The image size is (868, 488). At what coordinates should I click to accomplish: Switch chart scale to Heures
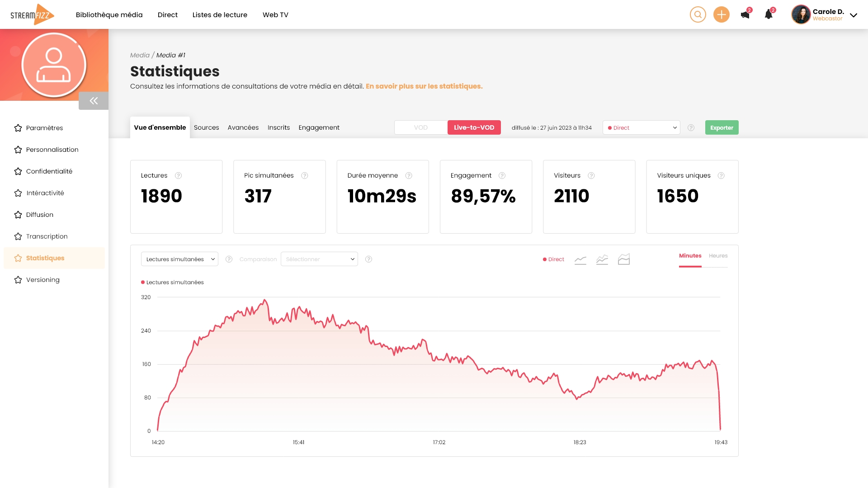tap(718, 256)
